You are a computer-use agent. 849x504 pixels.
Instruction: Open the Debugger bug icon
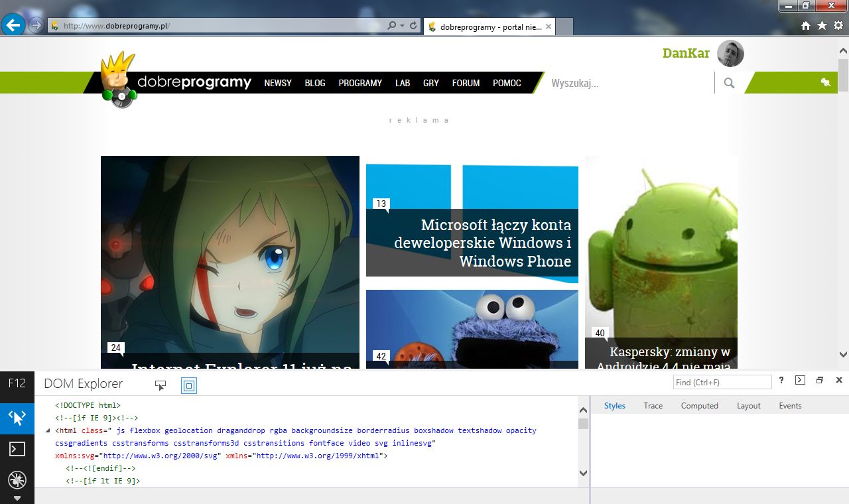click(17, 479)
